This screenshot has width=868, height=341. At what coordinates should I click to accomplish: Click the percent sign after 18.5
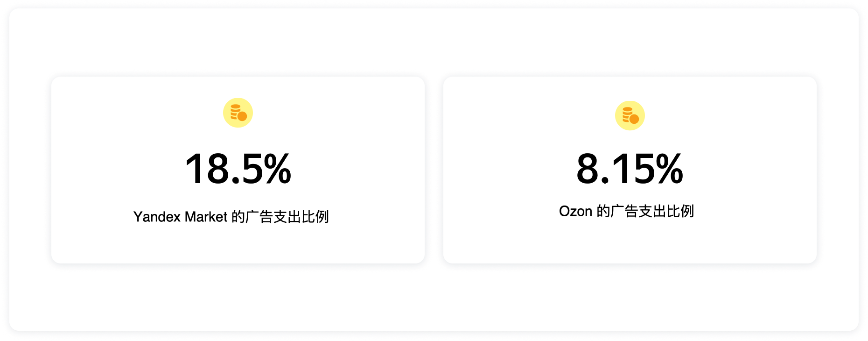pos(278,169)
